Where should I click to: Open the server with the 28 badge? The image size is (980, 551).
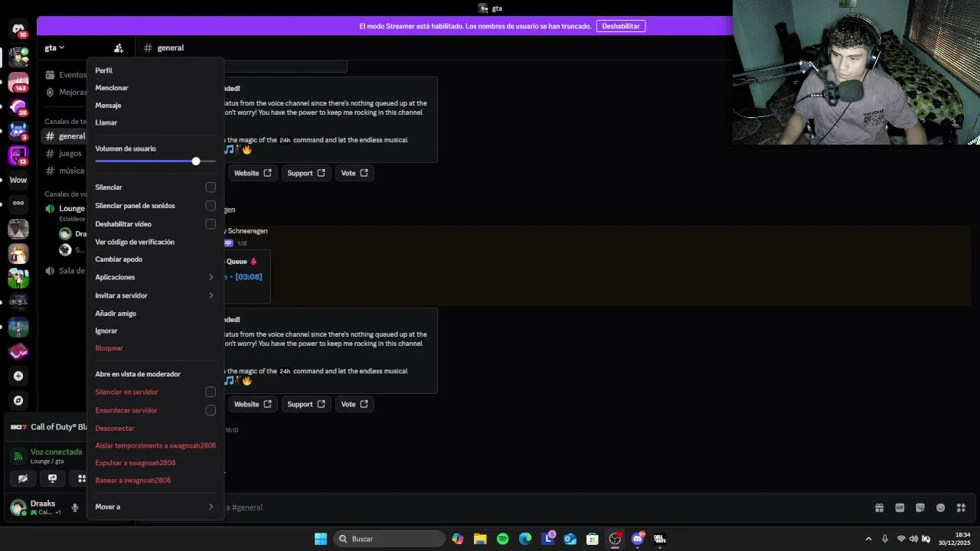pyautogui.click(x=18, y=106)
